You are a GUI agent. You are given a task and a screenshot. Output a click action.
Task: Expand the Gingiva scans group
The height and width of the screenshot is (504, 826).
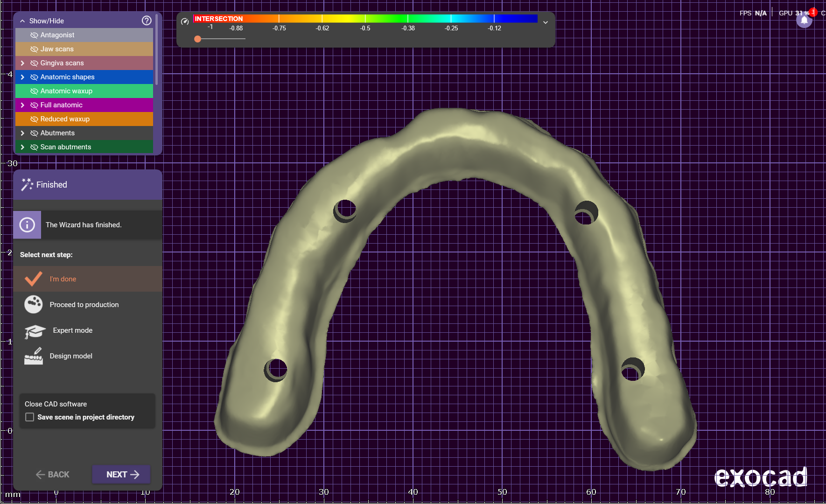click(22, 63)
